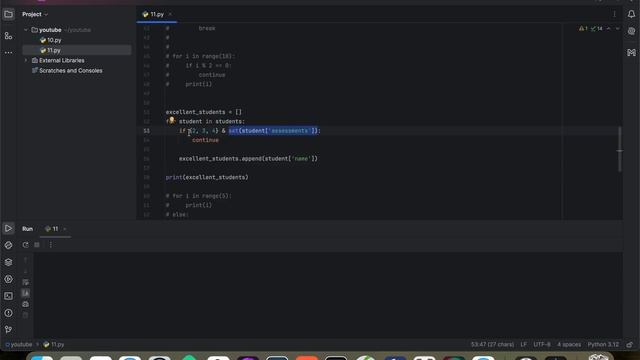
Task: Click inside the empty Run console output
Action: click(x=328, y=295)
